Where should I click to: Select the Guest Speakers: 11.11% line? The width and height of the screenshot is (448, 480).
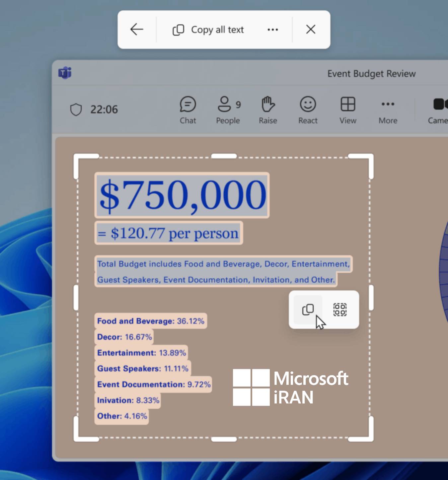pos(143,368)
